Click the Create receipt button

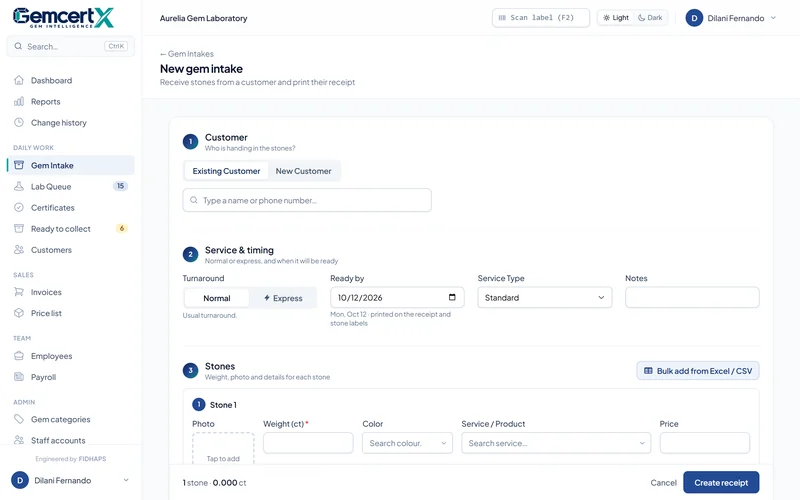pyautogui.click(x=721, y=483)
